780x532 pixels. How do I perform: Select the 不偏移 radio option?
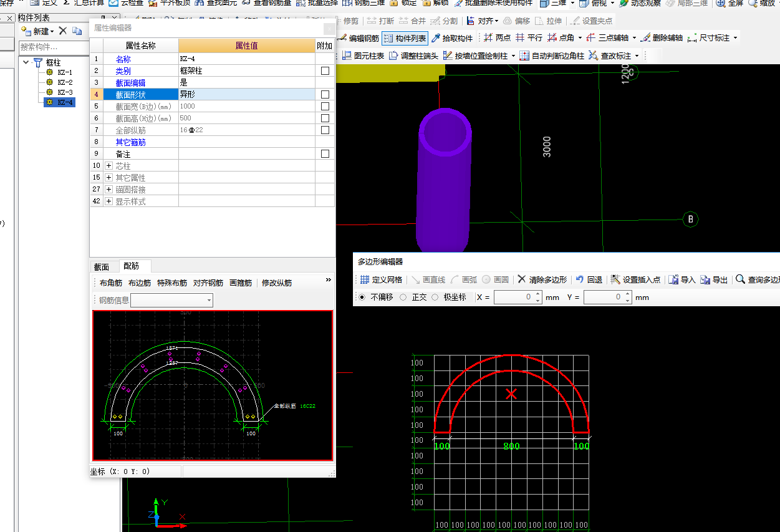pyautogui.click(x=363, y=297)
